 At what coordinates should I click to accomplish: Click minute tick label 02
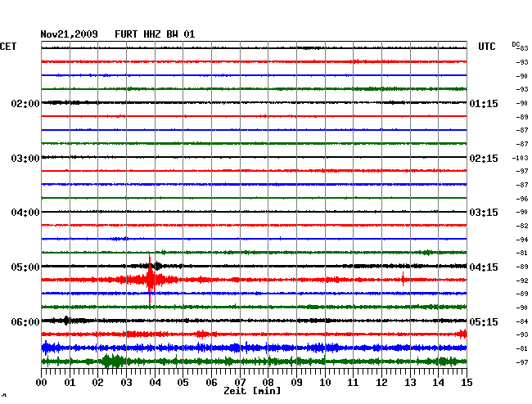point(97,383)
